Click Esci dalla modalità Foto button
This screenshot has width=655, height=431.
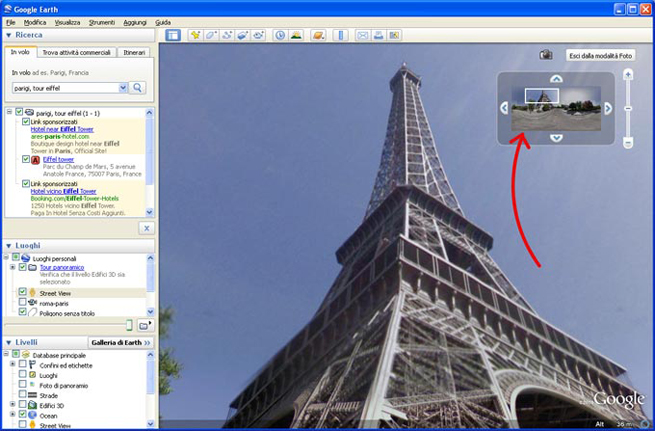601,56
